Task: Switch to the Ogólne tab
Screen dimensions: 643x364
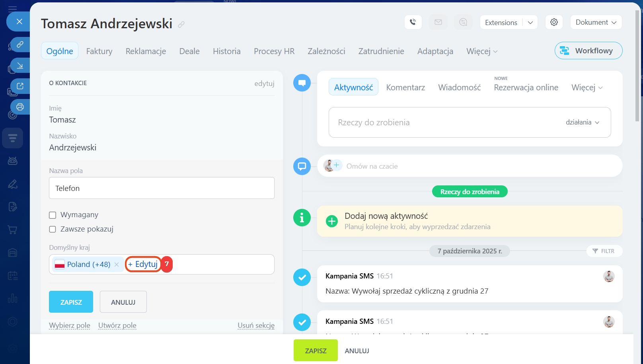Action: pos(60,51)
